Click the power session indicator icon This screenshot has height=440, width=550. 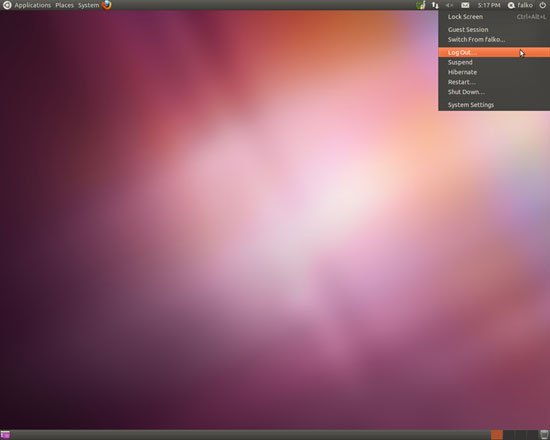pos(542,5)
